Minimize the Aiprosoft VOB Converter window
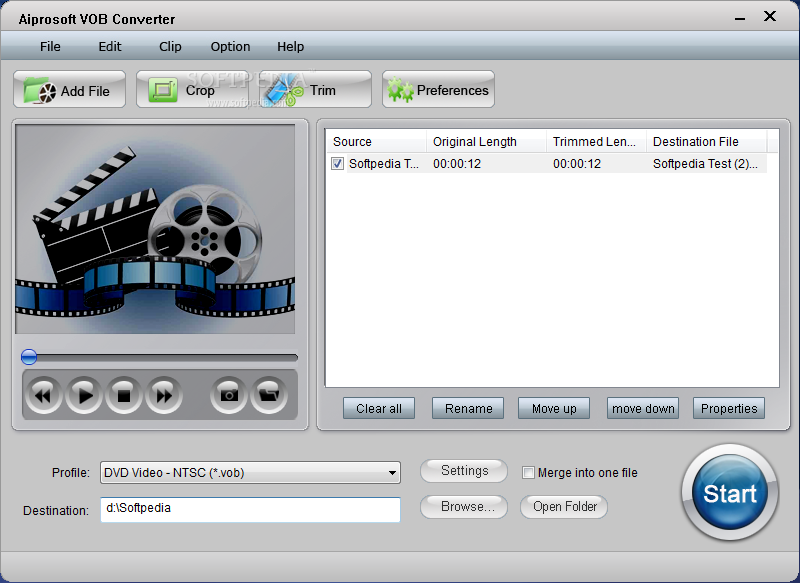 pos(739,18)
